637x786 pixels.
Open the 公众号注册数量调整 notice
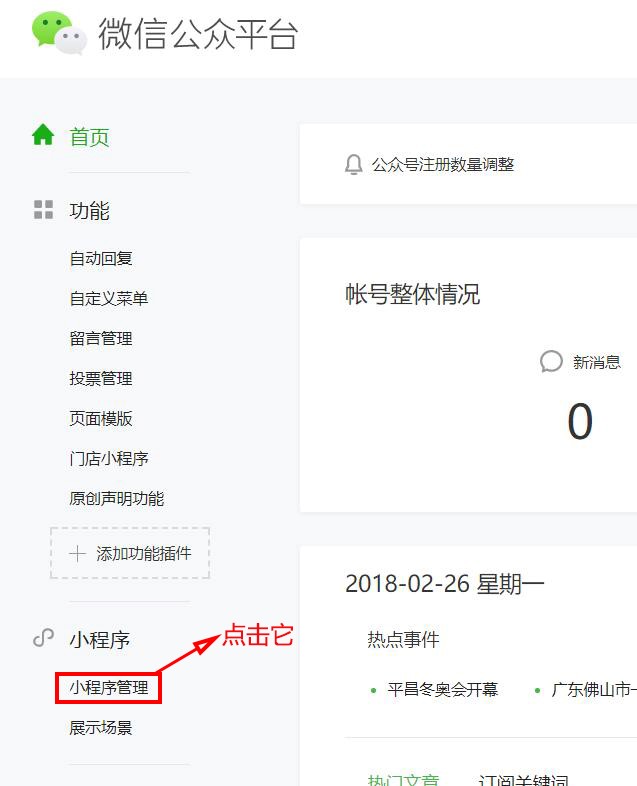coord(443,164)
